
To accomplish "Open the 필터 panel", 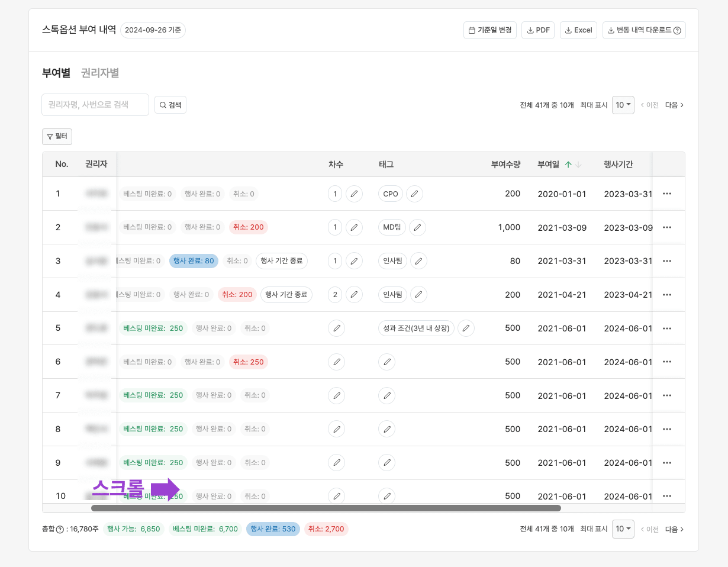I will (57, 136).
